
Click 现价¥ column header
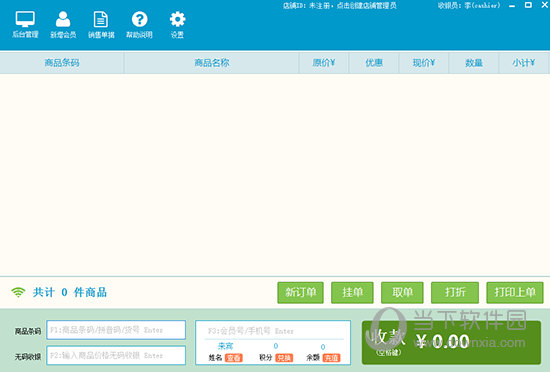424,63
